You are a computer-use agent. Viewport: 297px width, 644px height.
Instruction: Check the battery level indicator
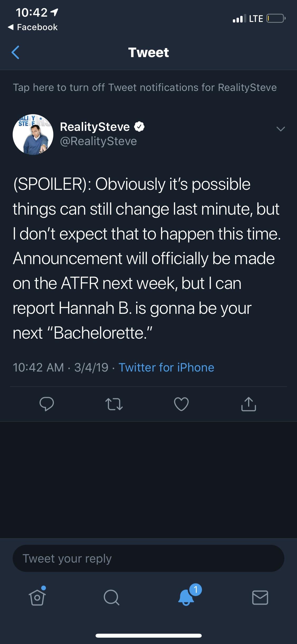pos(275,19)
